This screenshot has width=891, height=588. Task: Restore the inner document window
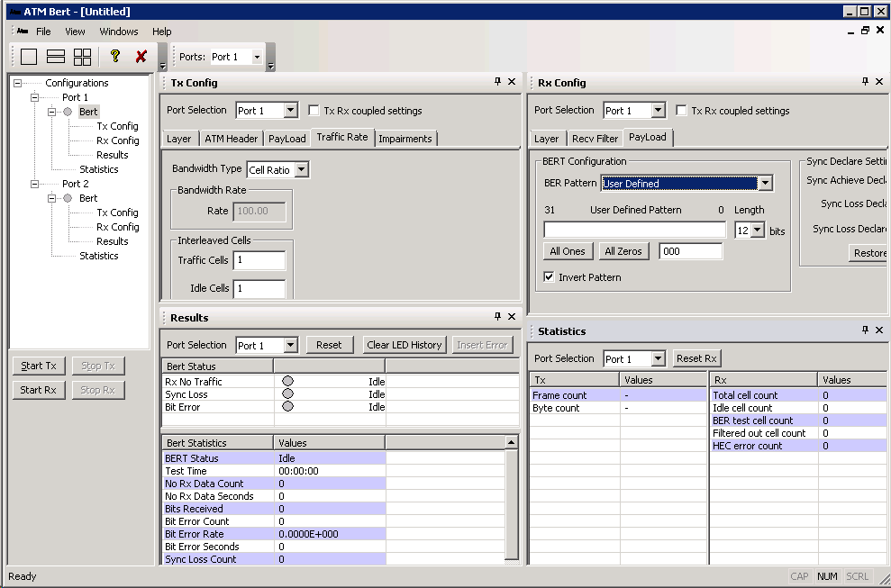click(x=865, y=31)
